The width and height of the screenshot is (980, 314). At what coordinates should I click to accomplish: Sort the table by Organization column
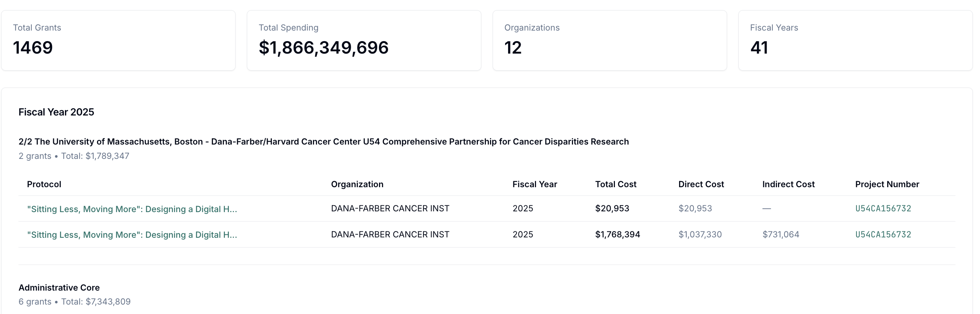[x=357, y=184]
